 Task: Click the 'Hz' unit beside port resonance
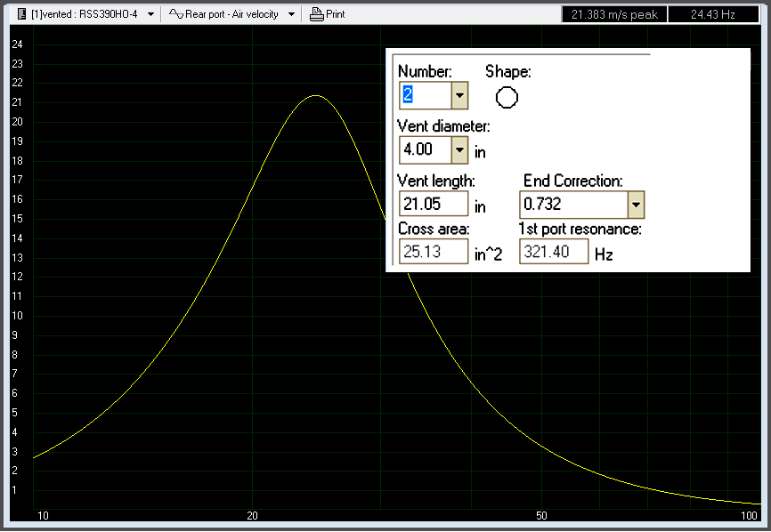point(604,254)
